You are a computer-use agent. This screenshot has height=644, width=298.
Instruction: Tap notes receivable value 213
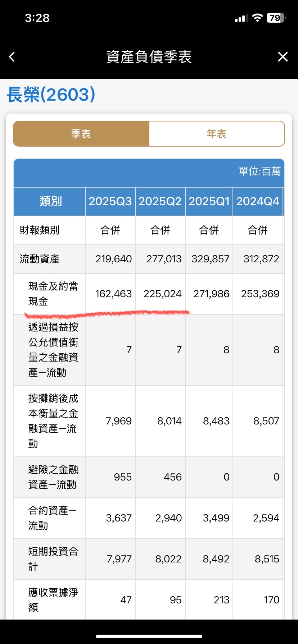click(x=222, y=600)
